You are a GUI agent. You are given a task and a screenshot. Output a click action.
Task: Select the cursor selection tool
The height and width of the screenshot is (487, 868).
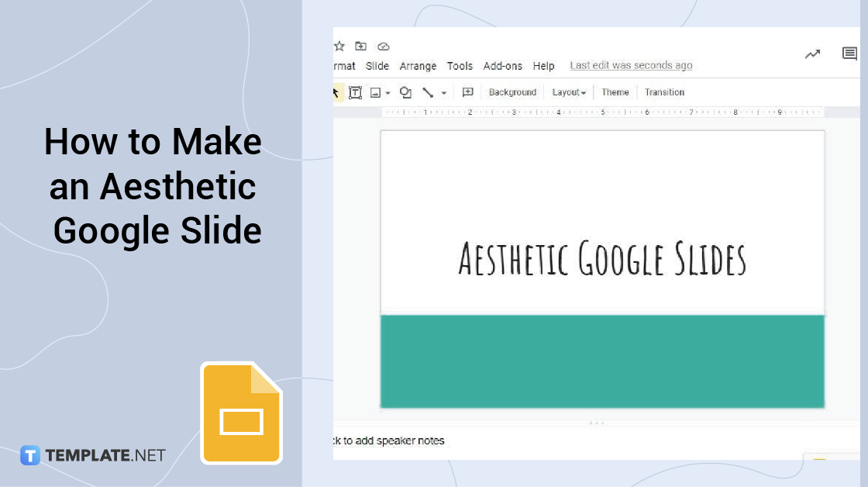click(x=336, y=92)
